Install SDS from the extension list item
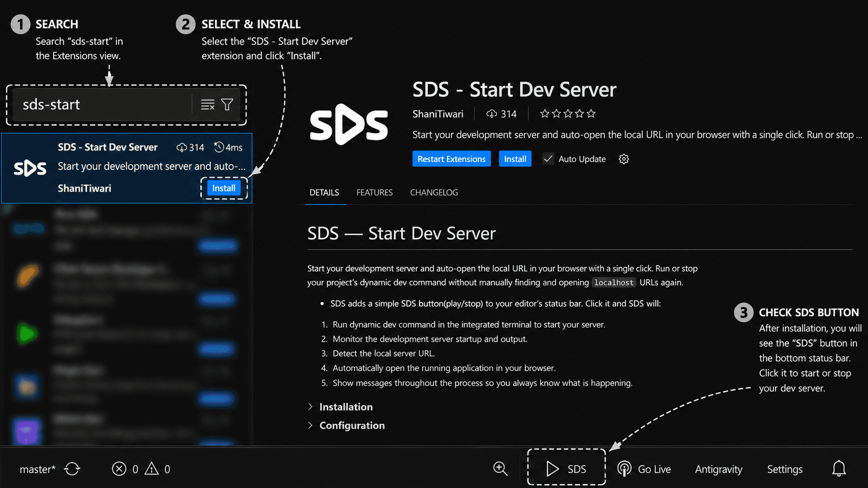Screen dimensions: 868x488 pyautogui.click(x=224, y=188)
